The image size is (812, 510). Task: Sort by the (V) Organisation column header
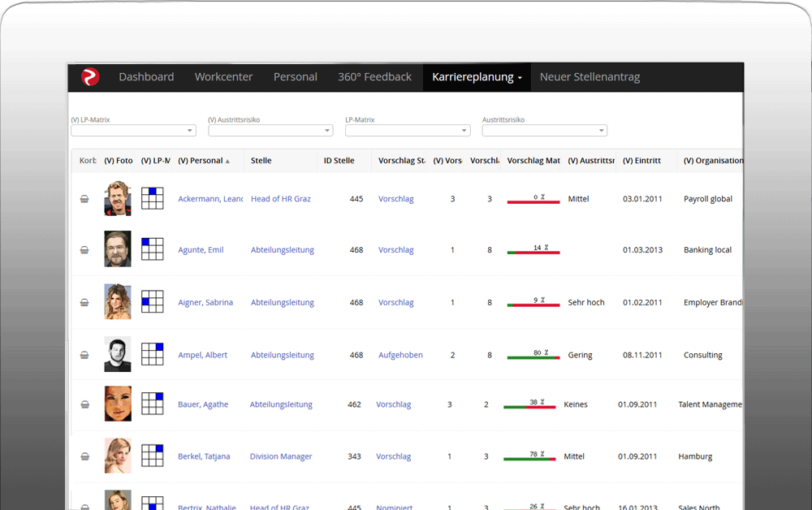tap(713, 161)
